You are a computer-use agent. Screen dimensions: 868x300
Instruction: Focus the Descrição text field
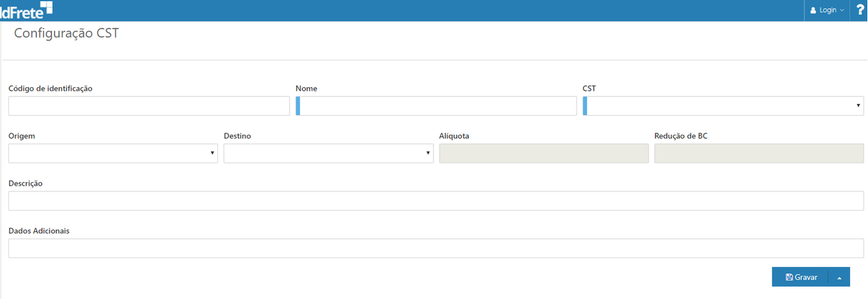pyautogui.click(x=436, y=201)
